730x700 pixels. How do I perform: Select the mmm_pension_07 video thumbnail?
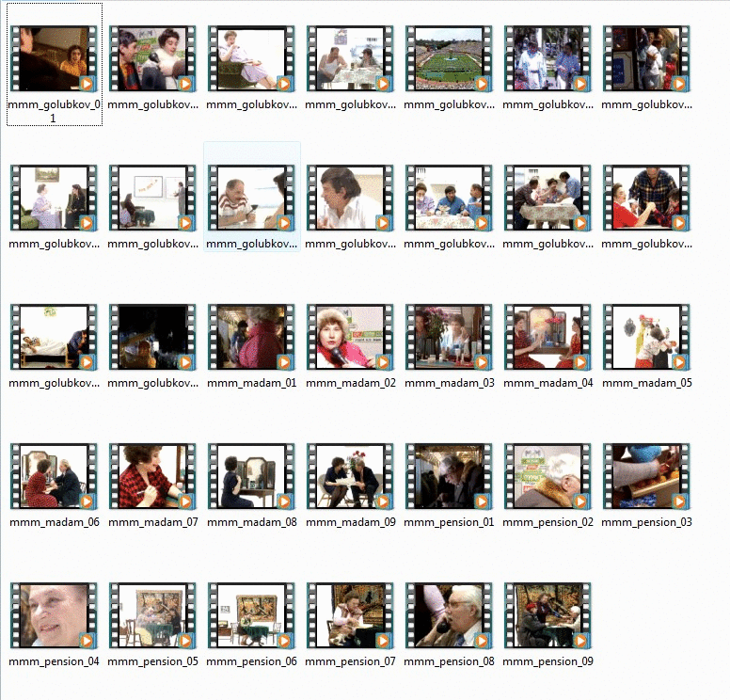coord(350,615)
